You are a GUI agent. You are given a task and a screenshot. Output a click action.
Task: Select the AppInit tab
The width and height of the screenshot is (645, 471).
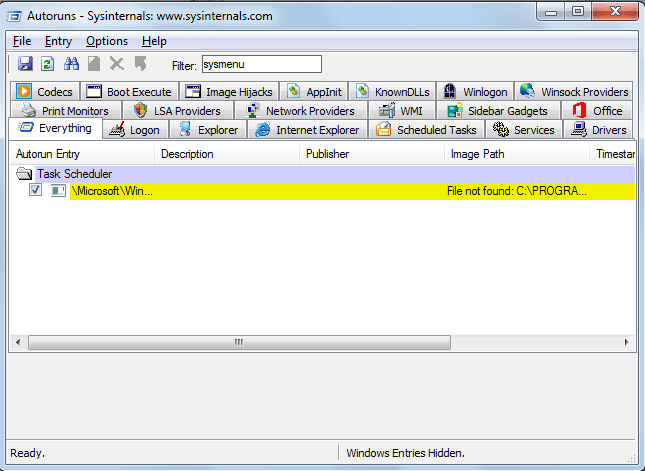(x=314, y=91)
